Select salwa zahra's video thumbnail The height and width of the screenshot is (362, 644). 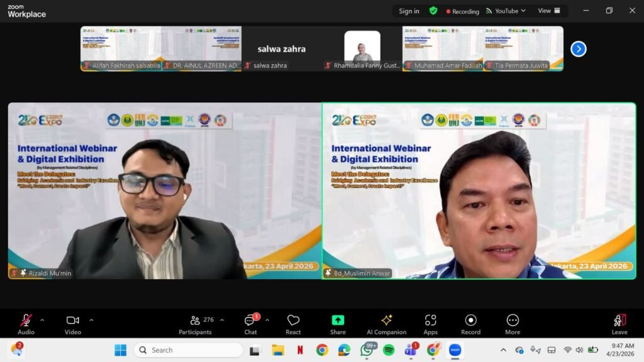pyautogui.click(x=282, y=48)
